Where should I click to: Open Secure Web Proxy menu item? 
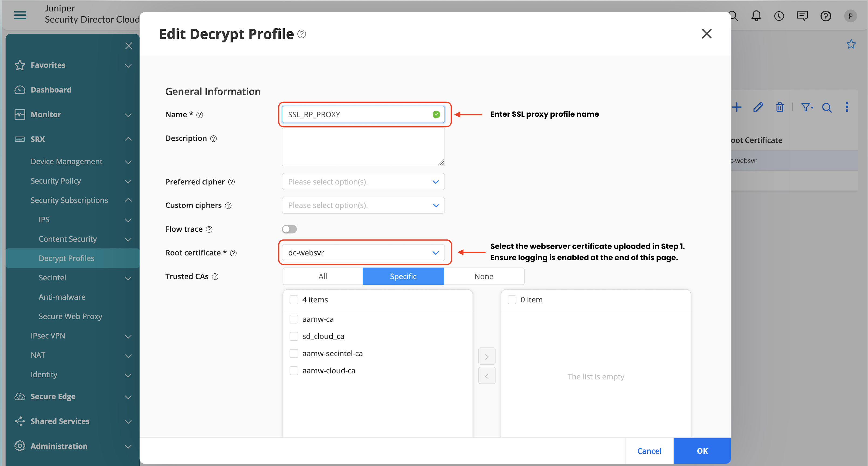[x=70, y=316]
